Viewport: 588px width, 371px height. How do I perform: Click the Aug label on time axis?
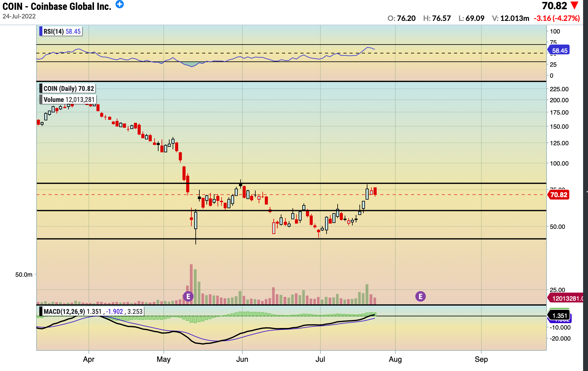pos(395,359)
